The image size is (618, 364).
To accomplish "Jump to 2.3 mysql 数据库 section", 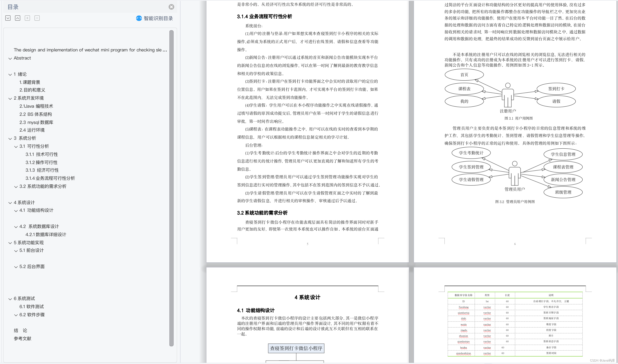I will [36, 122].
